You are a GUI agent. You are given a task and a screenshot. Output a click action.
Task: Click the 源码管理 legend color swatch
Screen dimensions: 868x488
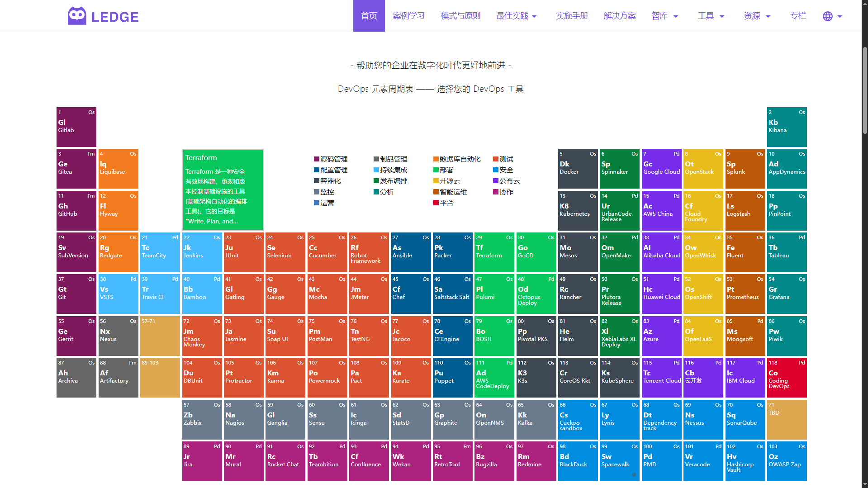coord(317,159)
